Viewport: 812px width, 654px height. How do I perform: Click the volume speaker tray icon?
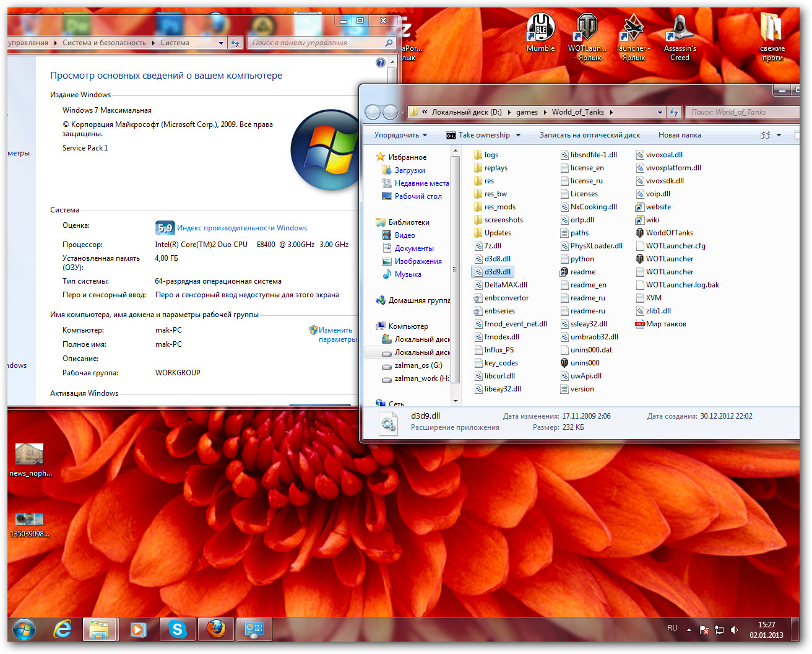734,630
